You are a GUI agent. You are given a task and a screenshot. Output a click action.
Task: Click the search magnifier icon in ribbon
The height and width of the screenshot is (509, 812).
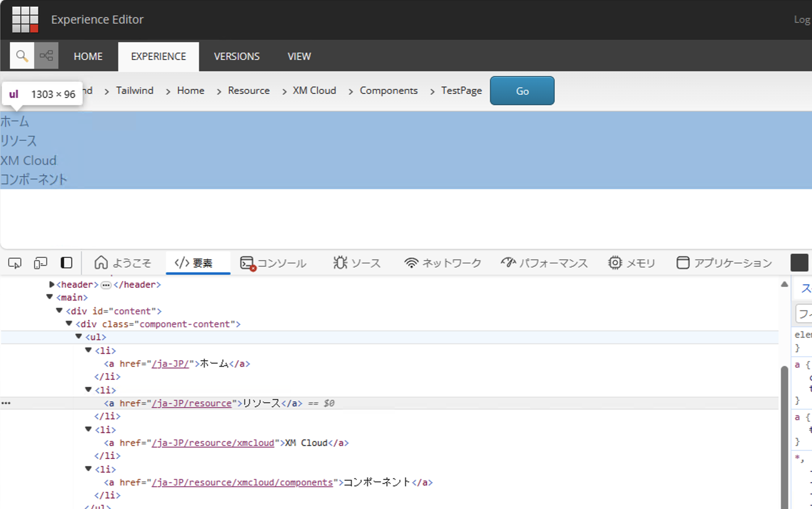(x=22, y=56)
